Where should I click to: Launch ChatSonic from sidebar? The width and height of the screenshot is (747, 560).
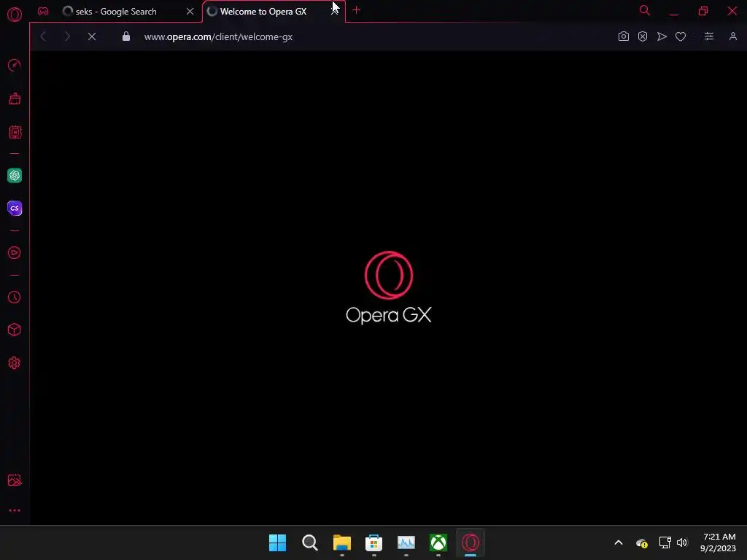15,208
